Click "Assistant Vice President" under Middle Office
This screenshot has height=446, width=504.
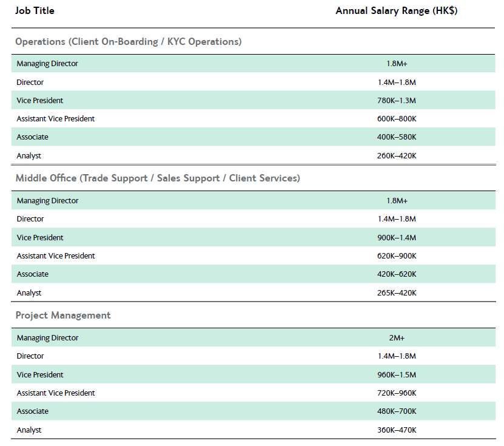point(56,256)
